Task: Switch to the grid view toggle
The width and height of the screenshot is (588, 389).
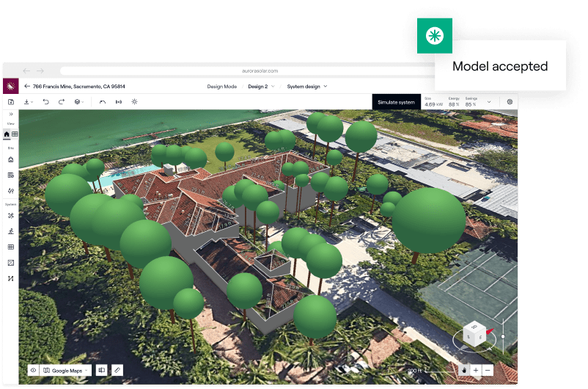Action: pos(15,134)
